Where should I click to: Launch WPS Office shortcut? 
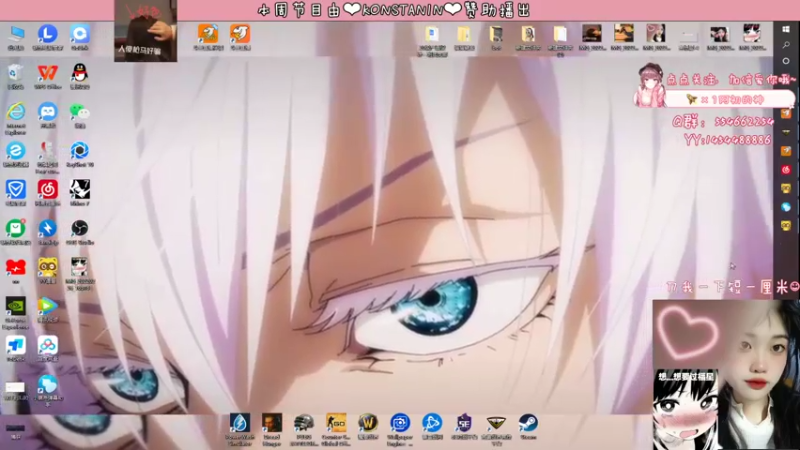click(47, 73)
